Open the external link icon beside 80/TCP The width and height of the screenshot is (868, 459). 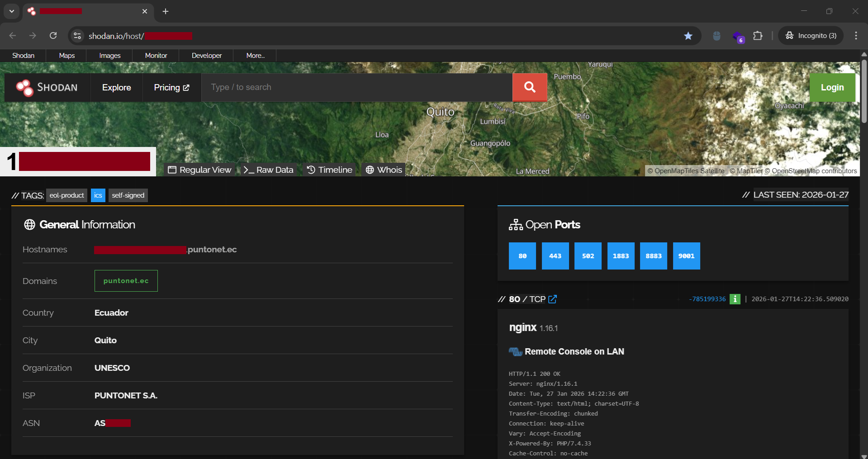(x=552, y=299)
